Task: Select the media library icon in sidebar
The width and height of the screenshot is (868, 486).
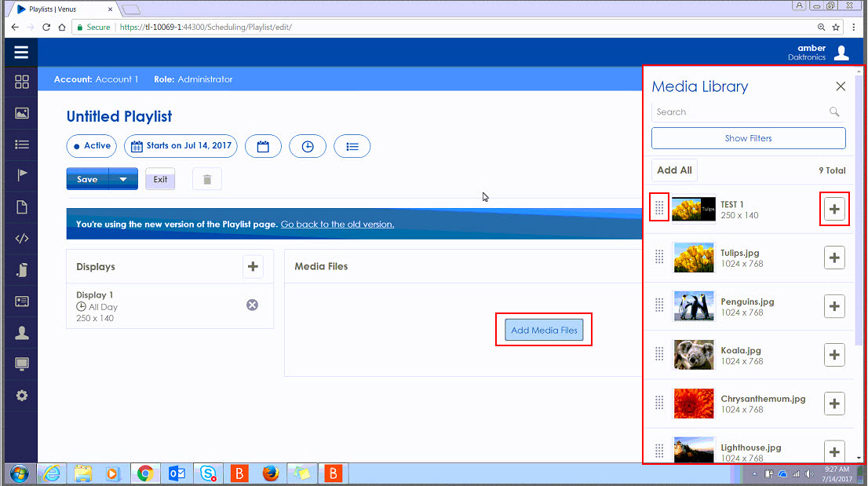Action: click(21, 112)
